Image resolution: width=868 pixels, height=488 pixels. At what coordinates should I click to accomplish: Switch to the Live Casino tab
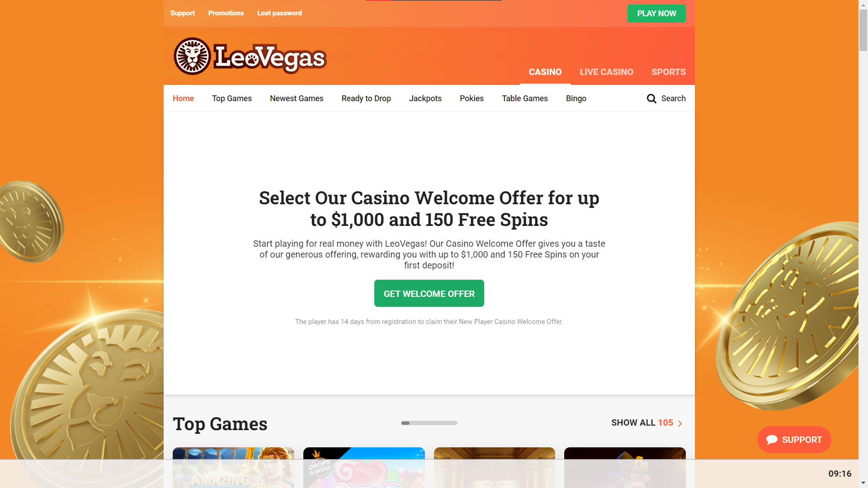[606, 72]
